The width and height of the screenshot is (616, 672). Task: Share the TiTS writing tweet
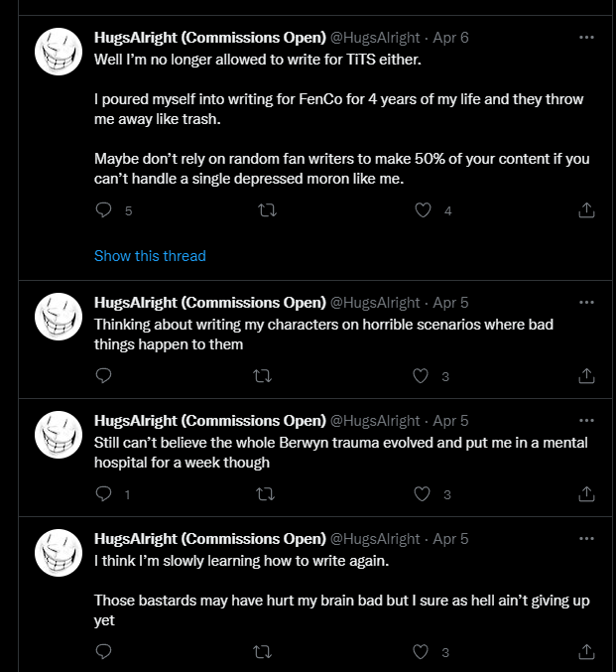(x=586, y=210)
